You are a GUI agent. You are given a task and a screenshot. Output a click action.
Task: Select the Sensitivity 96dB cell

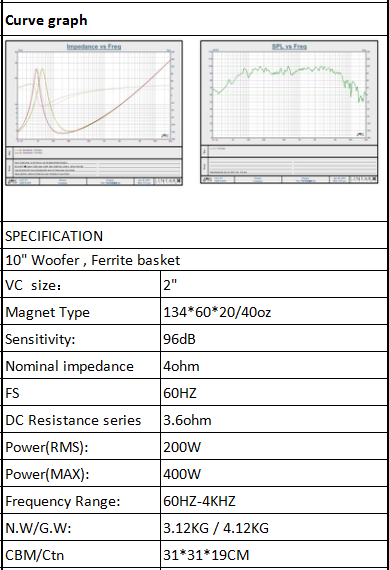point(274,338)
